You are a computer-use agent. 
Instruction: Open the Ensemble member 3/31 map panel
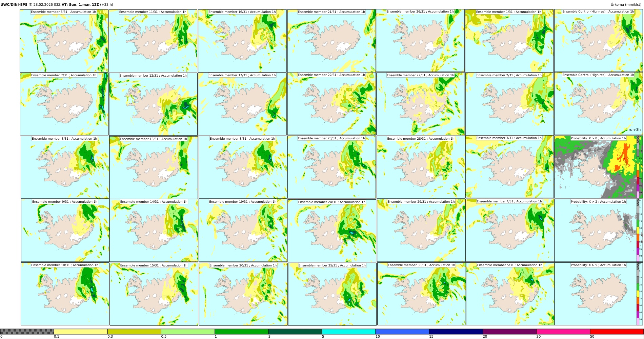click(x=510, y=167)
